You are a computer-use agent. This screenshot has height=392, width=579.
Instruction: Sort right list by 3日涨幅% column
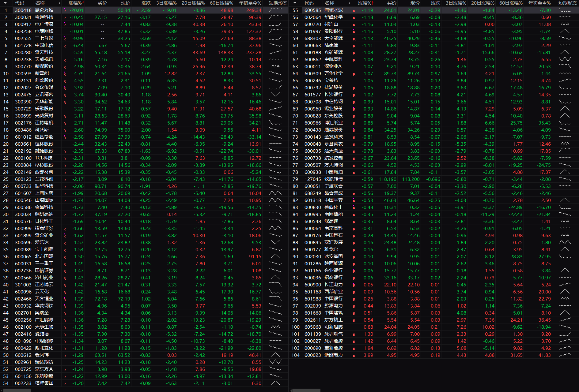(x=456, y=3)
